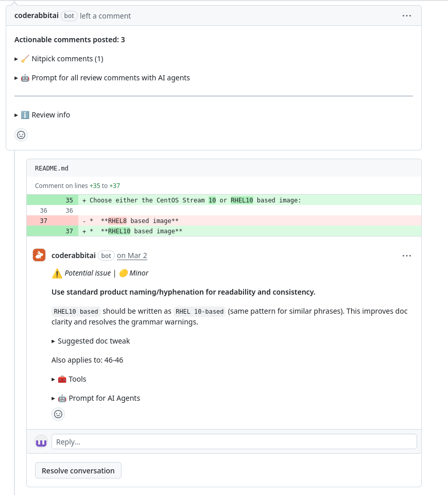Click into the Reply... text field

pyautogui.click(x=234, y=441)
